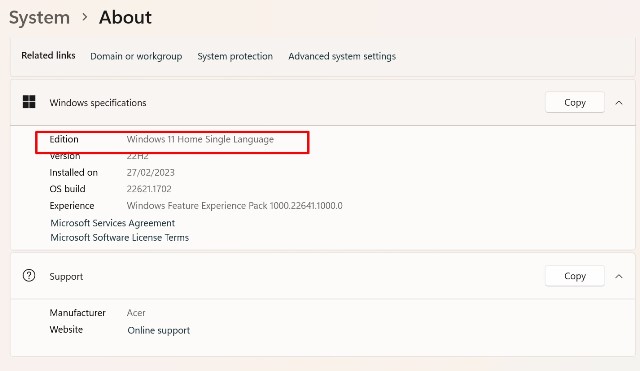640x371 pixels.
Task: Click the breadcrumb chevron between System and About
Action: click(84, 17)
